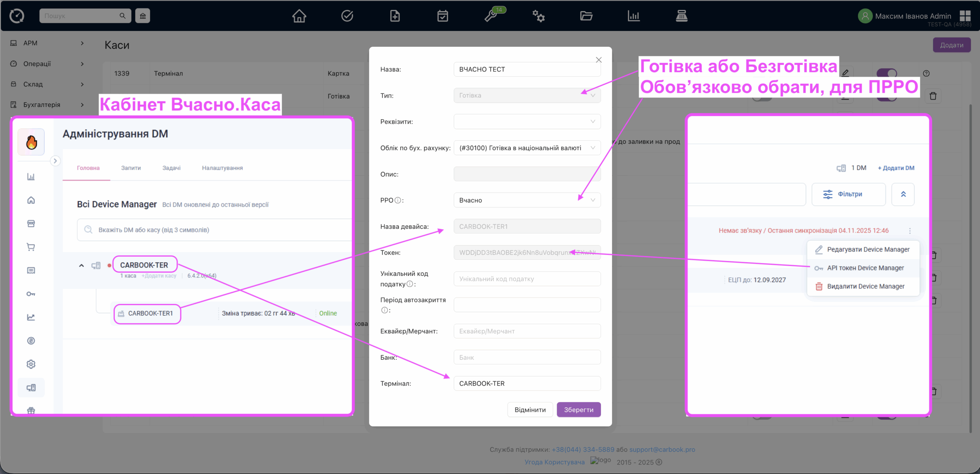Open the home icon in top navigation
Screen dimensions: 980x474
(299, 16)
